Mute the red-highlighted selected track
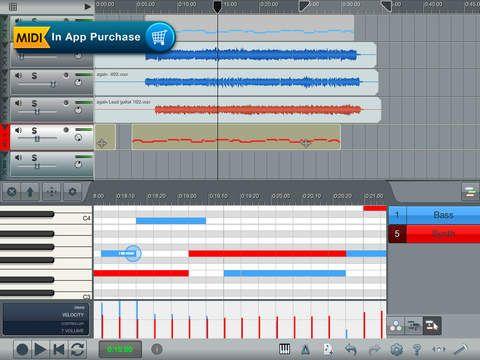The width and height of the screenshot is (480, 360). [18, 130]
